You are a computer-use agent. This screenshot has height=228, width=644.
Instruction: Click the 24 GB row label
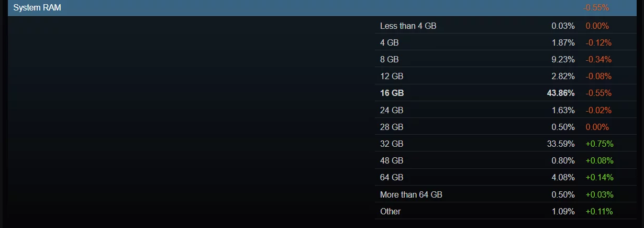392,110
